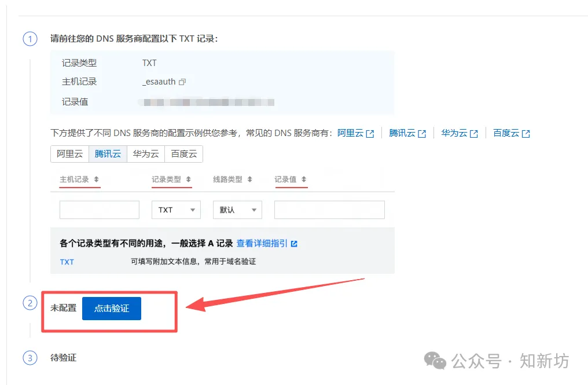
Task: Click the copy icon next to _esaauth
Action: click(x=182, y=82)
